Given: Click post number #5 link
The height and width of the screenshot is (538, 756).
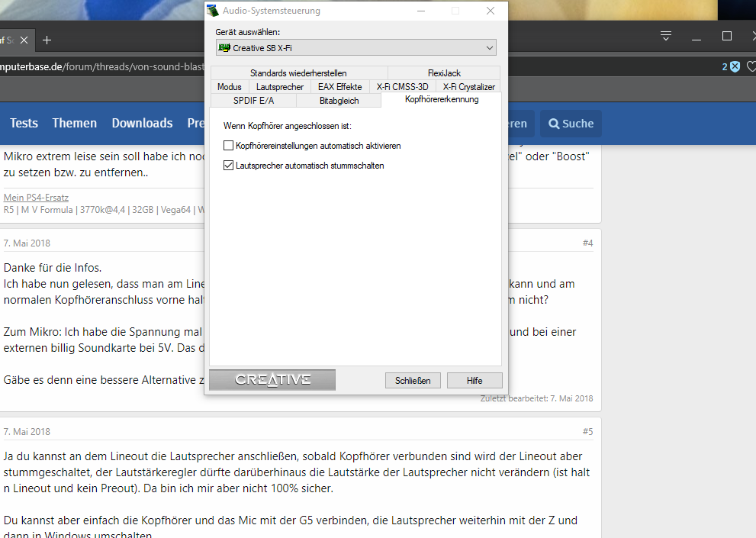Looking at the screenshot, I should [x=587, y=431].
